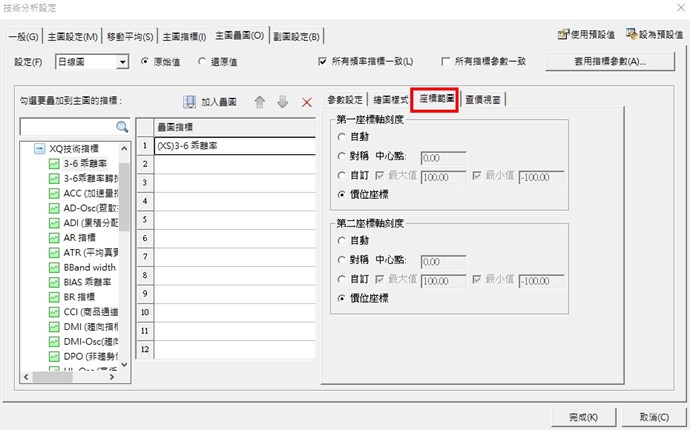Image resolution: width=690 pixels, height=430 pixels.
Task: Select 對稱 in 第一座標軸刻度
Action: [341, 156]
